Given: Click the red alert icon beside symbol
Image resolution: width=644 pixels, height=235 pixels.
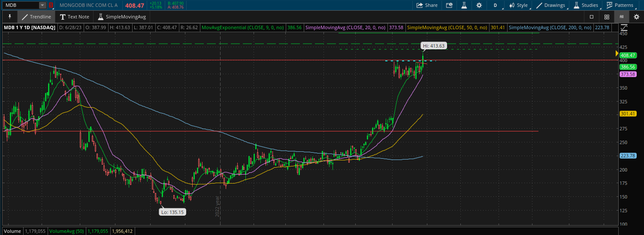Looking at the screenshot, I should point(50,5).
